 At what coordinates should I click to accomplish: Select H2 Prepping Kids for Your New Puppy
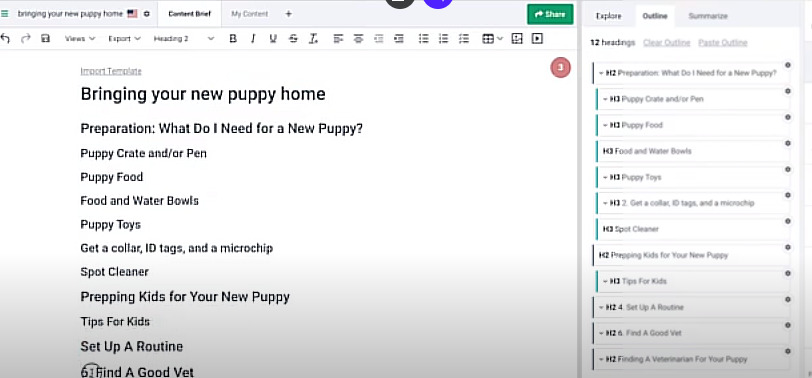pyautogui.click(x=691, y=255)
